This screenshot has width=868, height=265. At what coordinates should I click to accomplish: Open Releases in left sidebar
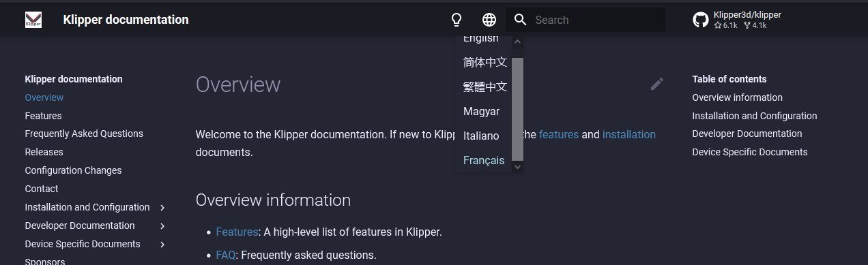pyautogui.click(x=44, y=152)
